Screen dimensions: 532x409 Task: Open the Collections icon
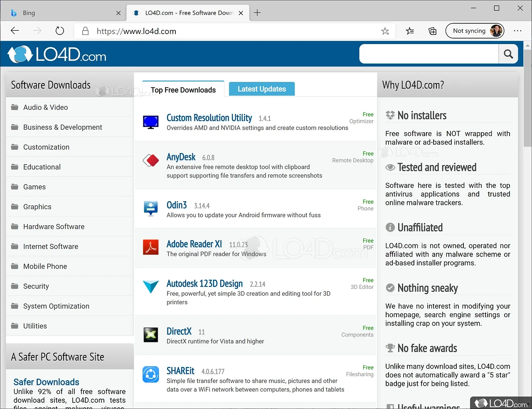[x=433, y=31]
